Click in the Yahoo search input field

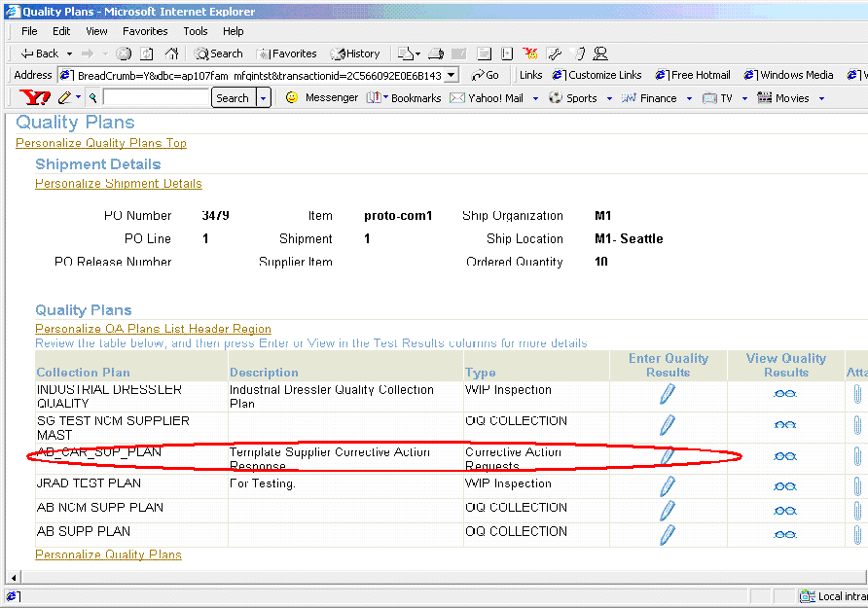[x=156, y=97]
